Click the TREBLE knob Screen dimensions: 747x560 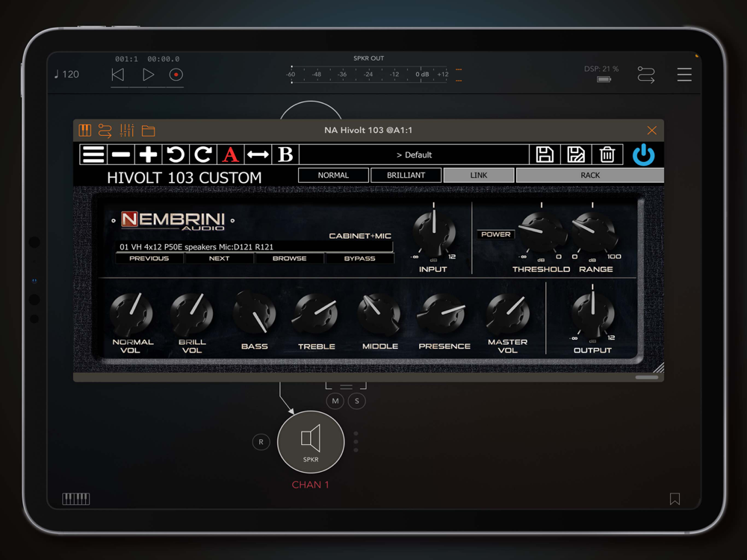(x=316, y=314)
